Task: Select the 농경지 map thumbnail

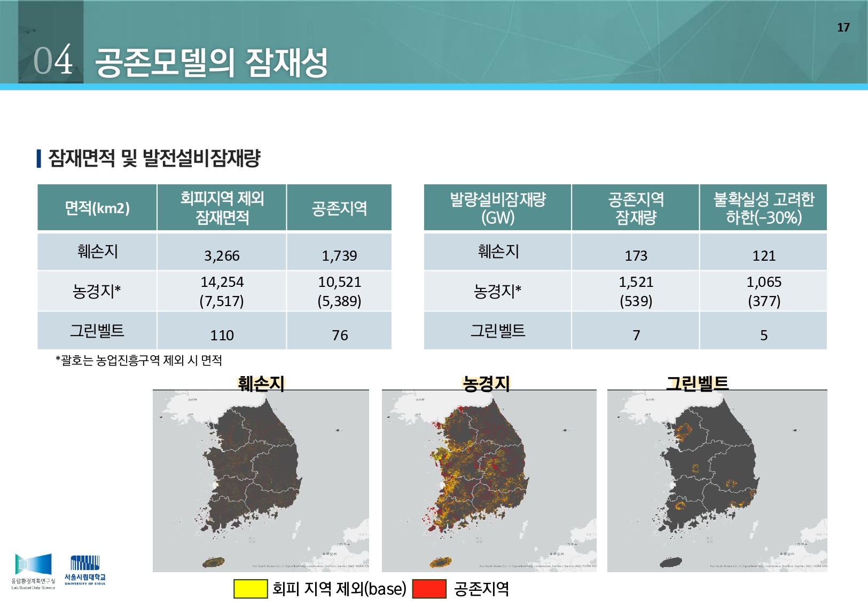Action: pos(489,481)
